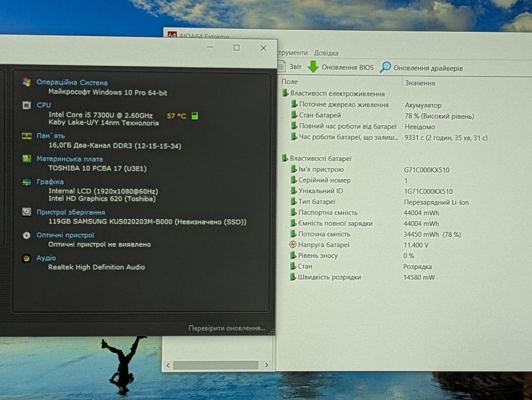Click the green CPU temperature indicator
The height and width of the screenshot is (400, 532).
point(194,116)
